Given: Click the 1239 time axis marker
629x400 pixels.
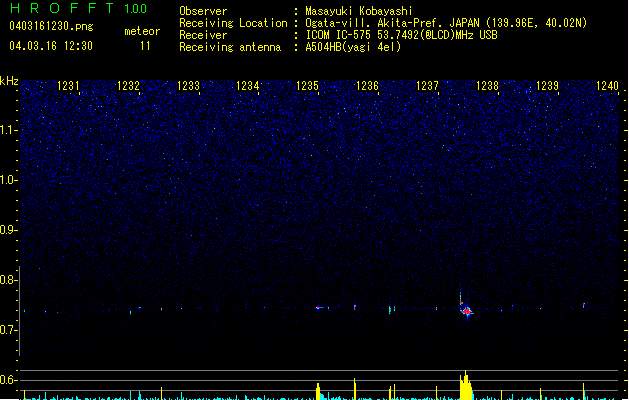Looking at the screenshot, I should tap(547, 85).
